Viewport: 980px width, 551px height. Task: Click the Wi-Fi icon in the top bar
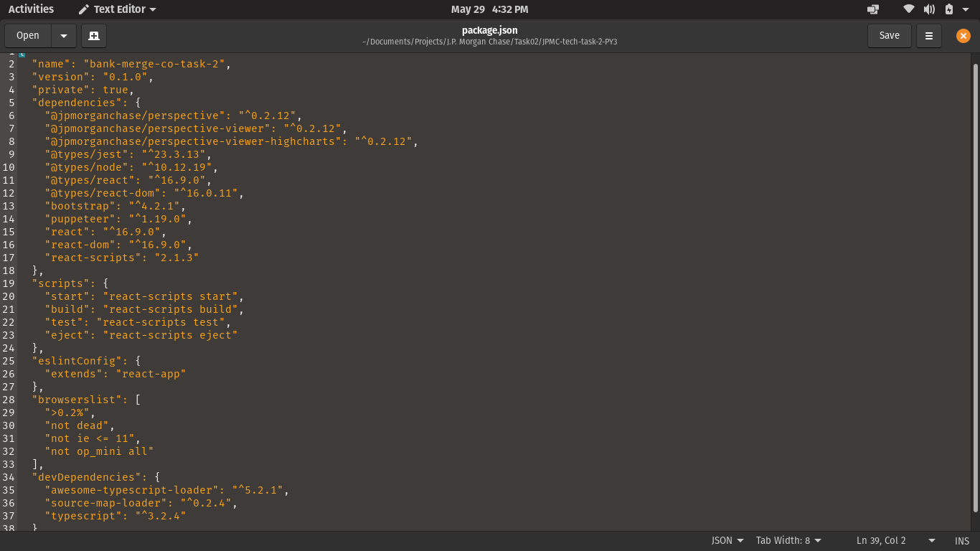908,9
